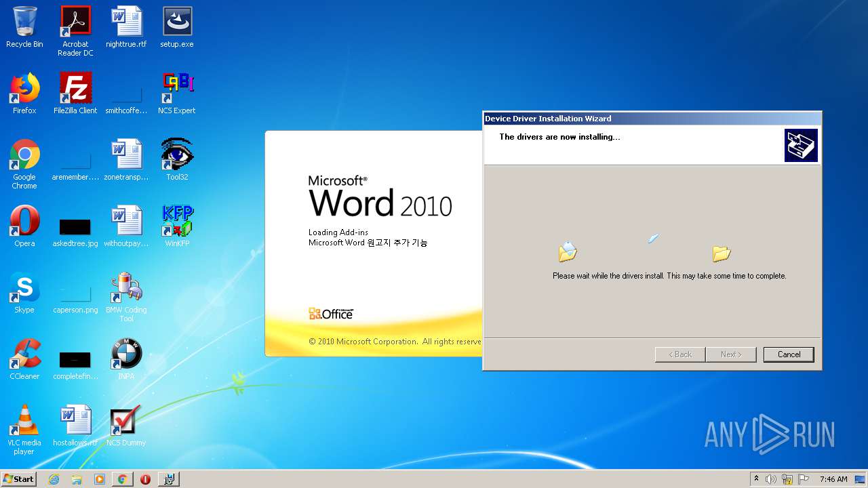This screenshot has height=488, width=868.
Task: Click the 7:46 AM system clock
Action: click(x=833, y=479)
